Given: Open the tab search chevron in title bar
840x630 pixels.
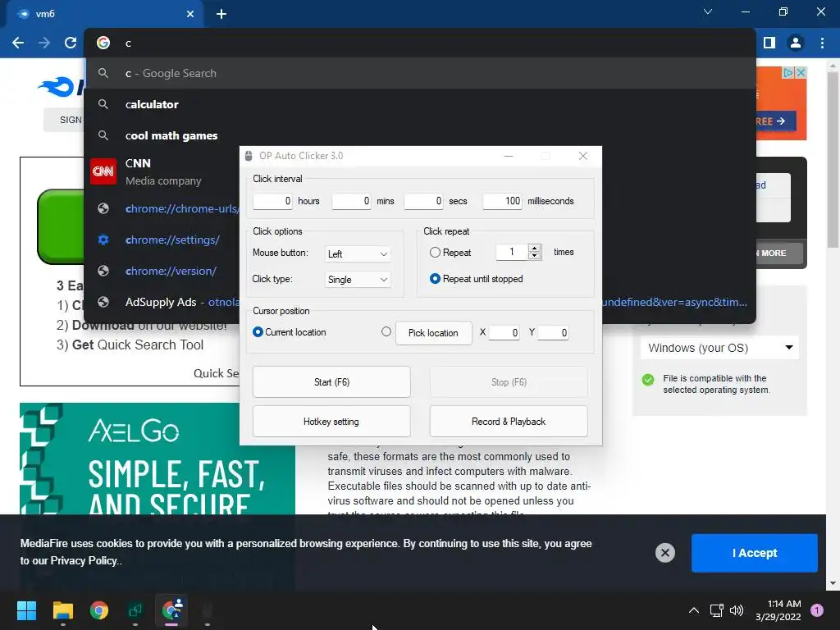Looking at the screenshot, I should [x=708, y=11].
